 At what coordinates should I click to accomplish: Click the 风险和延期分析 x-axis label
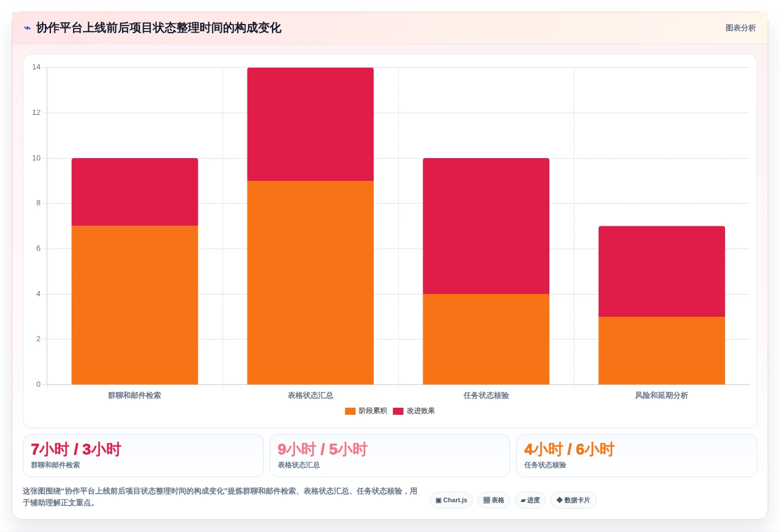tap(662, 395)
